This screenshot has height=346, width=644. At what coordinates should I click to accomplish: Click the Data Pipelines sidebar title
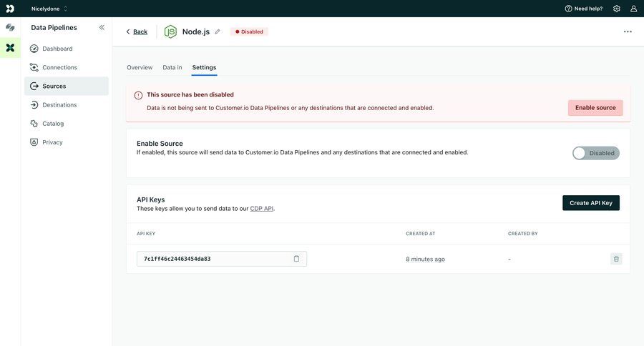click(54, 27)
